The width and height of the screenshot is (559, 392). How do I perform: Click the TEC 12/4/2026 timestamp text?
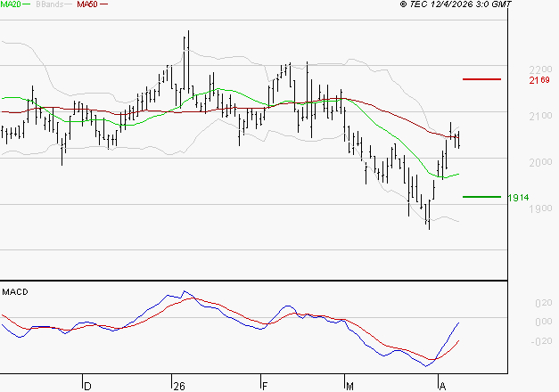tap(456, 4)
